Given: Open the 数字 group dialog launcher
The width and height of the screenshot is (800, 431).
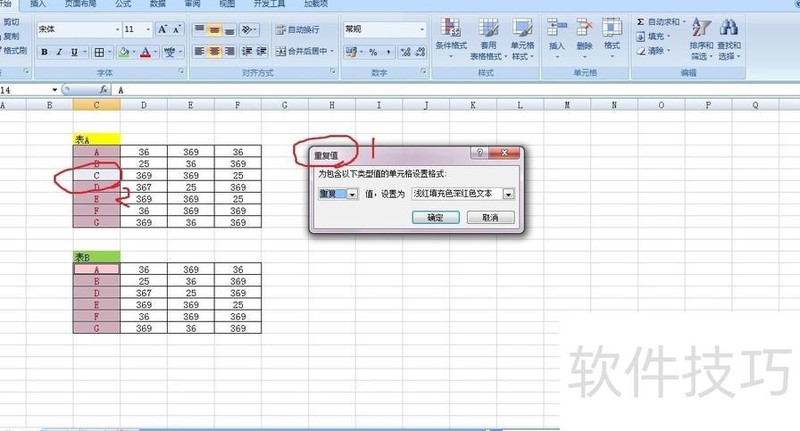Looking at the screenshot, I should click(x=423, y=72).
